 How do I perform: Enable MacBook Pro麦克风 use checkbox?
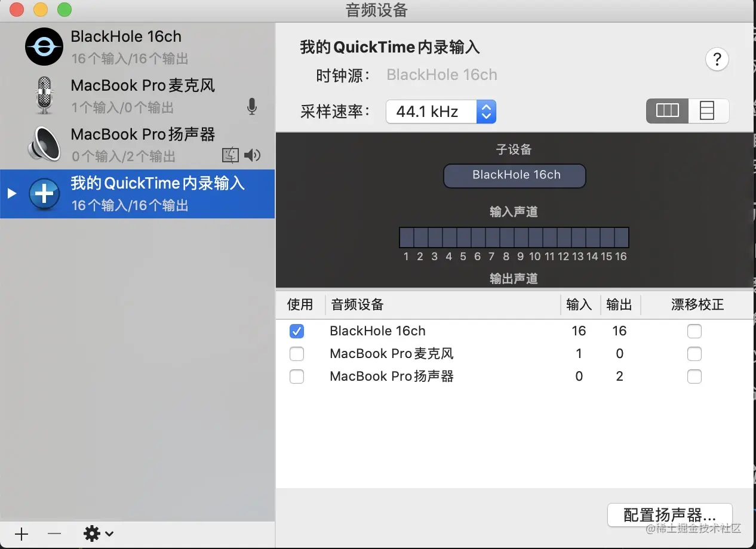click(297, 354)
